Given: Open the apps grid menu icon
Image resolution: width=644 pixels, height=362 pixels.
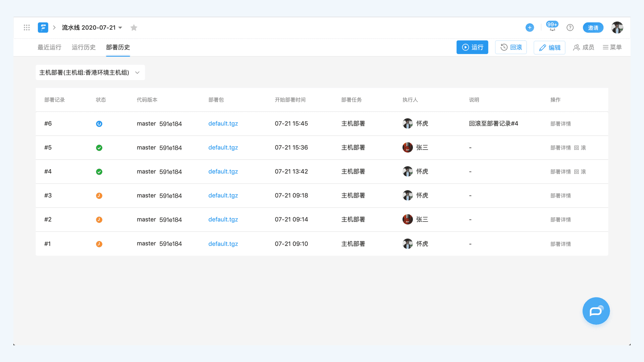Looking at the screenshot, I should point(27,27).
